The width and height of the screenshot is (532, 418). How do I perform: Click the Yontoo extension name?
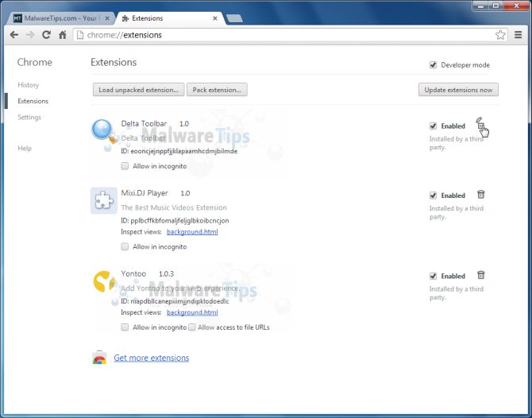click(x=133, y=273)
